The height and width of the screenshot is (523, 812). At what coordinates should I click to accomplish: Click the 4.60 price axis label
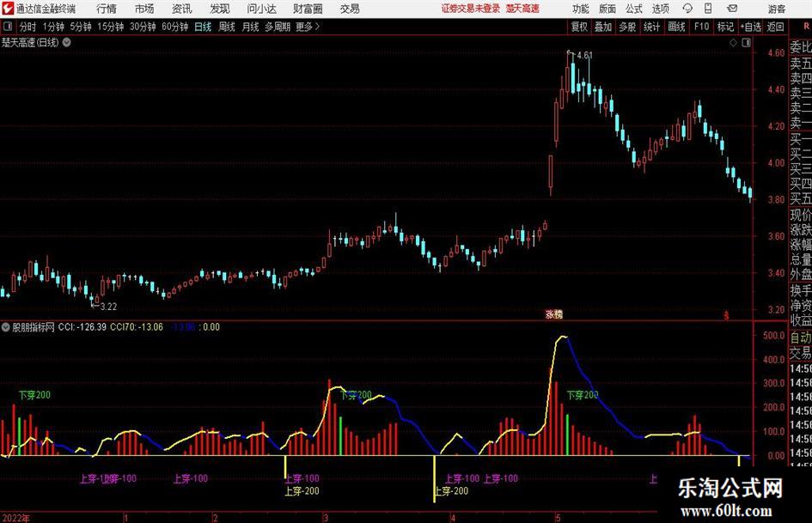coord(776,52)
